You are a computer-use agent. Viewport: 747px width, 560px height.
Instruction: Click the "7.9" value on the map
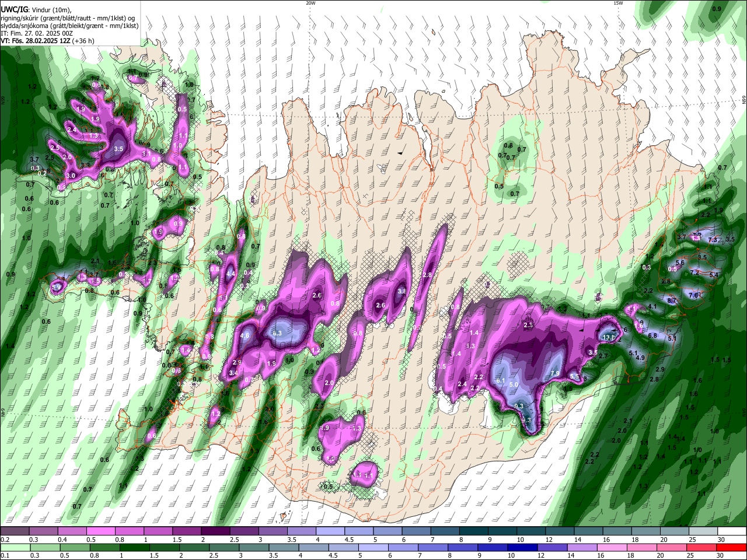[555, 374]
